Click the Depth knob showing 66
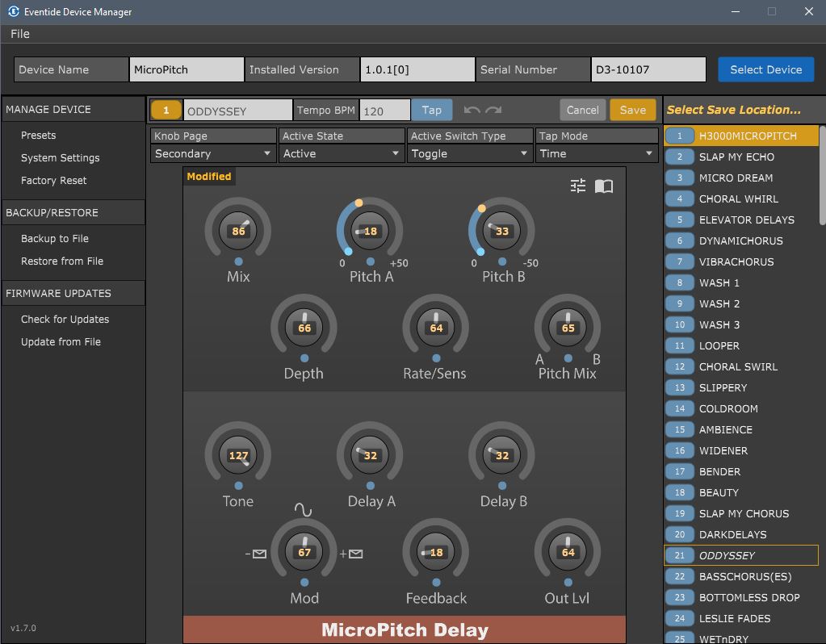This screenshot has width=826, height=644. [304, 328]
